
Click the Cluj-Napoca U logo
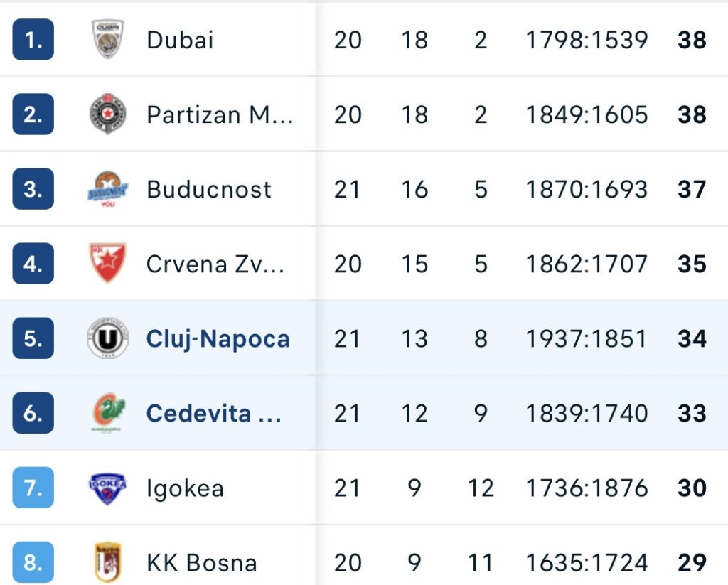(108, 338)
